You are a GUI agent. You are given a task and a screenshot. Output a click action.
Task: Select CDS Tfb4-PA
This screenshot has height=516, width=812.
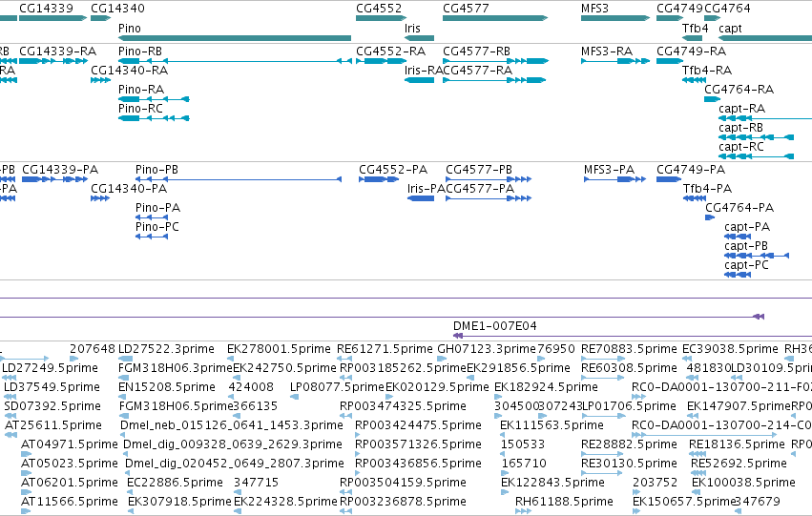pos(695,198)
